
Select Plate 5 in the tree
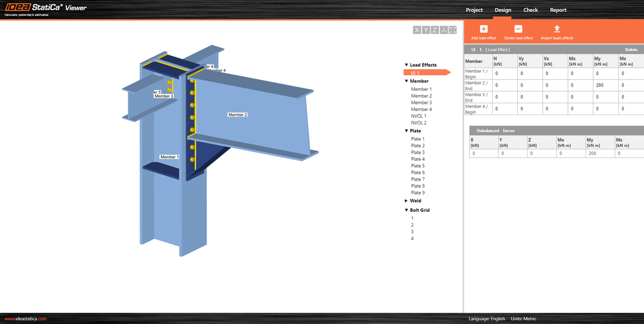tap(418, 165)
